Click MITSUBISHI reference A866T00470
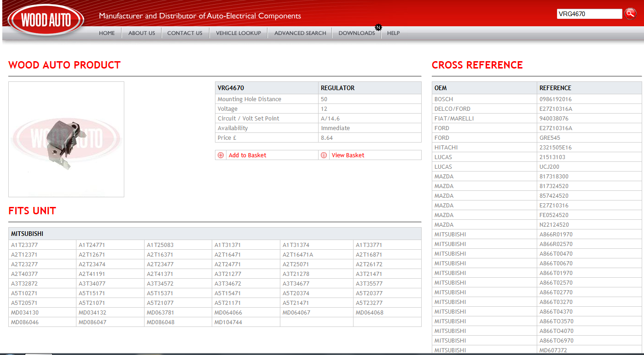This screenshot has height=355, width=644. 556,254
